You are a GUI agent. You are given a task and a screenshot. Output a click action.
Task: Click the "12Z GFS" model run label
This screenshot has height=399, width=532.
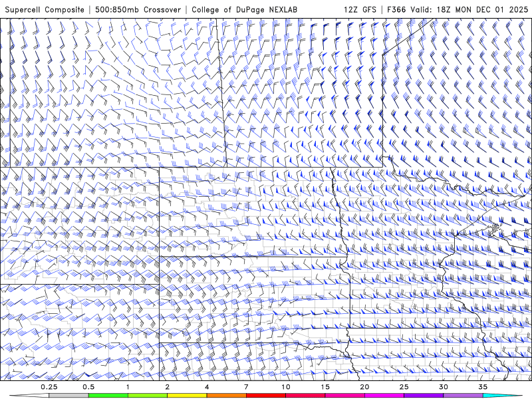pyautogui.click(x=360, y=9)
